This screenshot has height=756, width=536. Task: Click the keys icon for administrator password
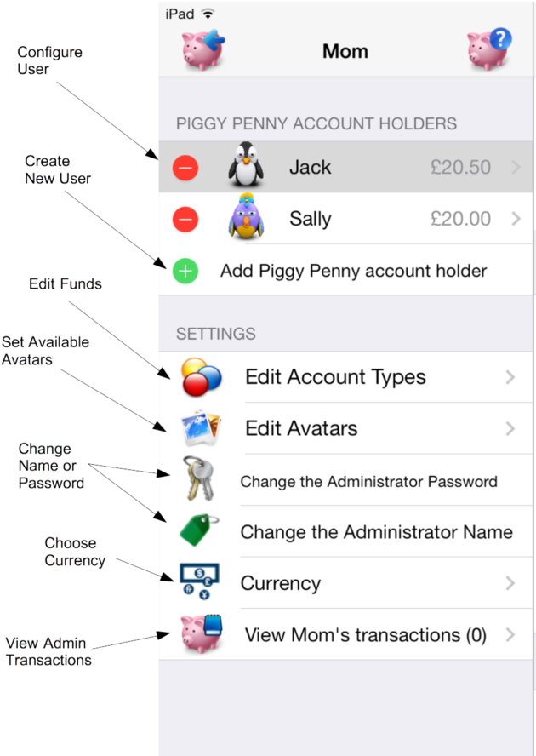[x=202, y=480]
